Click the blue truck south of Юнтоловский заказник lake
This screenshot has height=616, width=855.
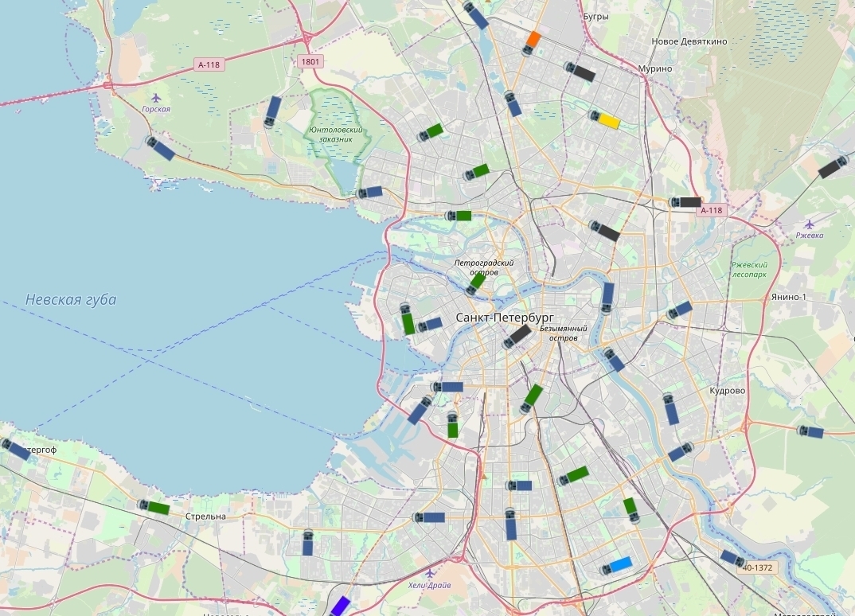(x=369, y=193)
